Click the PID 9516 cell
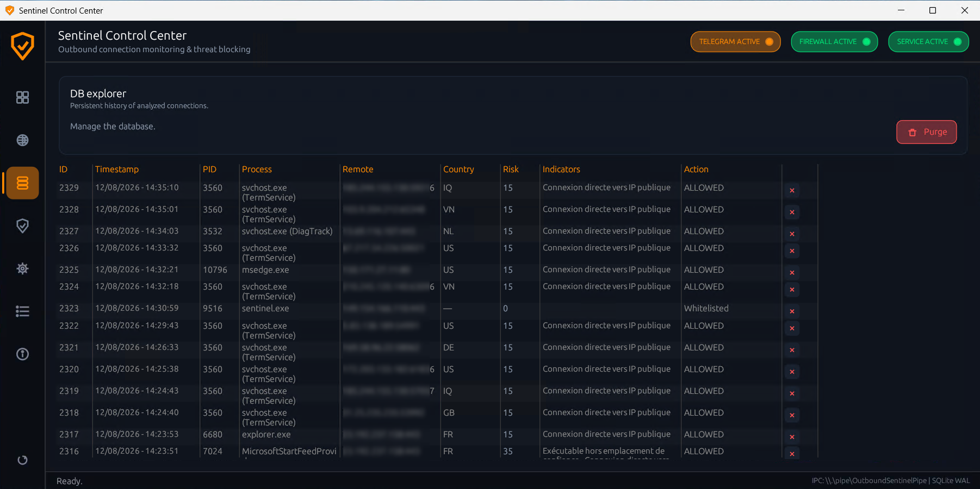 [x=213, y=309]
